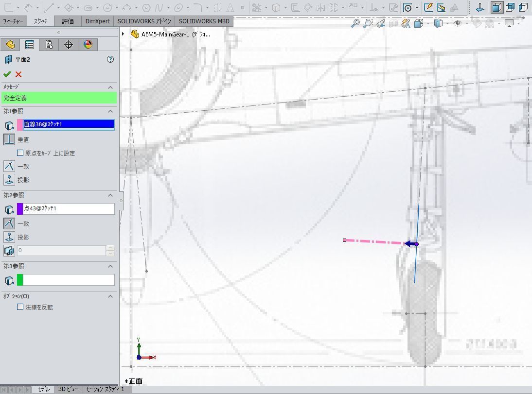Select the sketch Text tool
Image resolution: width=532 pixels, height=394 pixels.
(231, 7)
